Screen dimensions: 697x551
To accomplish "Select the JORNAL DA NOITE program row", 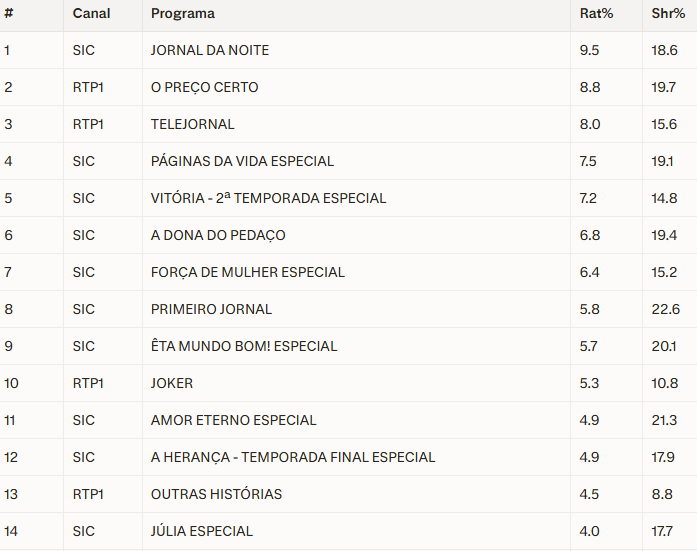I will click(x=210, y=50).
